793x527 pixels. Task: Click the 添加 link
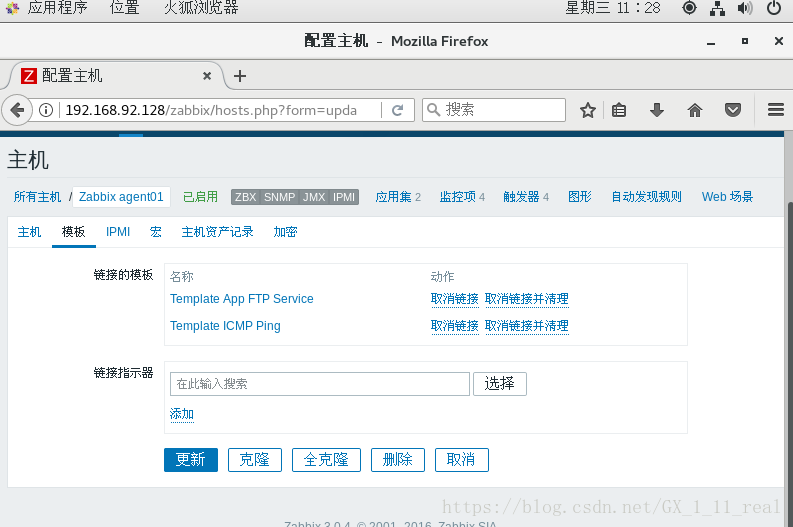click(182, 414)
